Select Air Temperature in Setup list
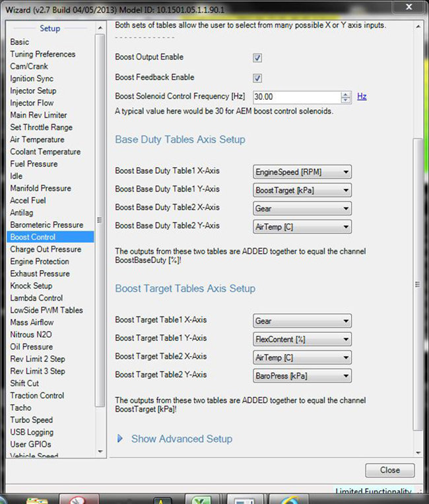Viewport: 429px width, 504px height. (37, 139)
